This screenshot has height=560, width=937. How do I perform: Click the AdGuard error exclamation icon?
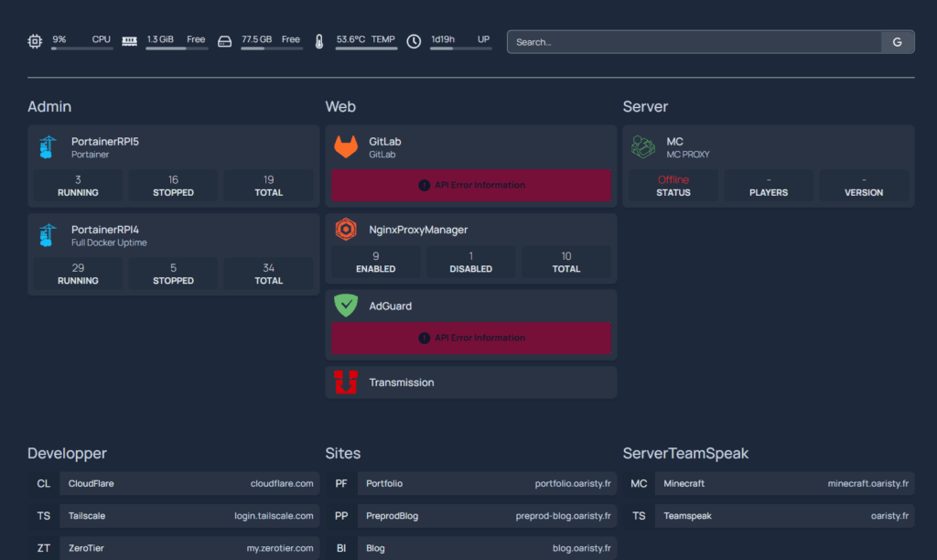[425, 339]
